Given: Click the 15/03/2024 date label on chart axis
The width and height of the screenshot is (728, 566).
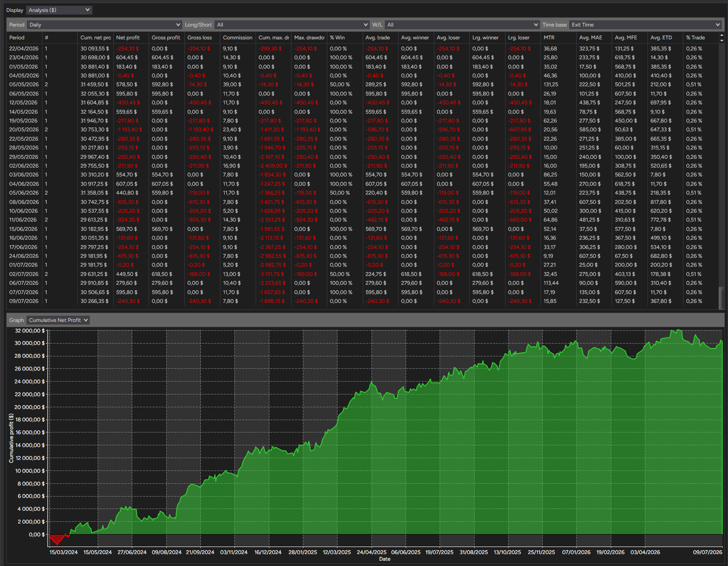Looking at the screenshot, I should [63, 552].
